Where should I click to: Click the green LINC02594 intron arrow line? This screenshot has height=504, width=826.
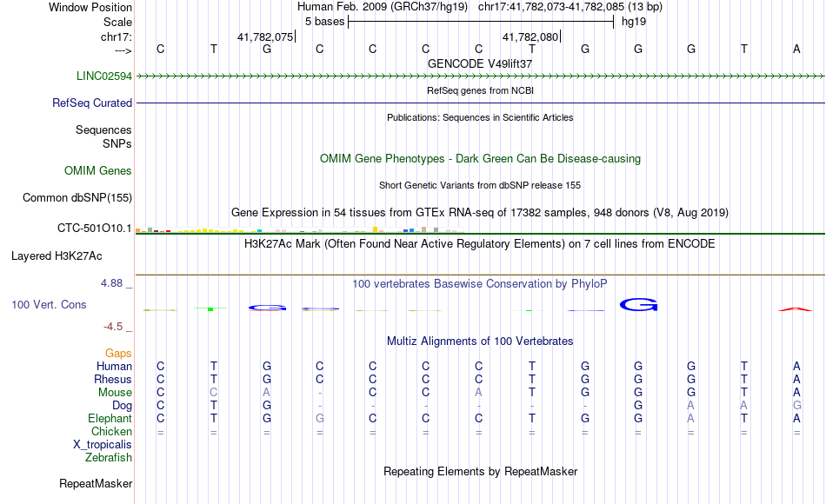coord(480,76)
